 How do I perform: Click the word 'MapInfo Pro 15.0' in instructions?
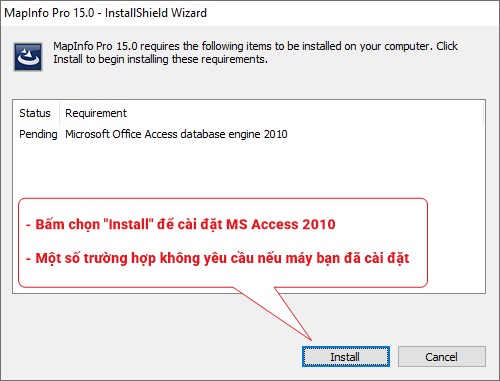[x=95, y=46]
